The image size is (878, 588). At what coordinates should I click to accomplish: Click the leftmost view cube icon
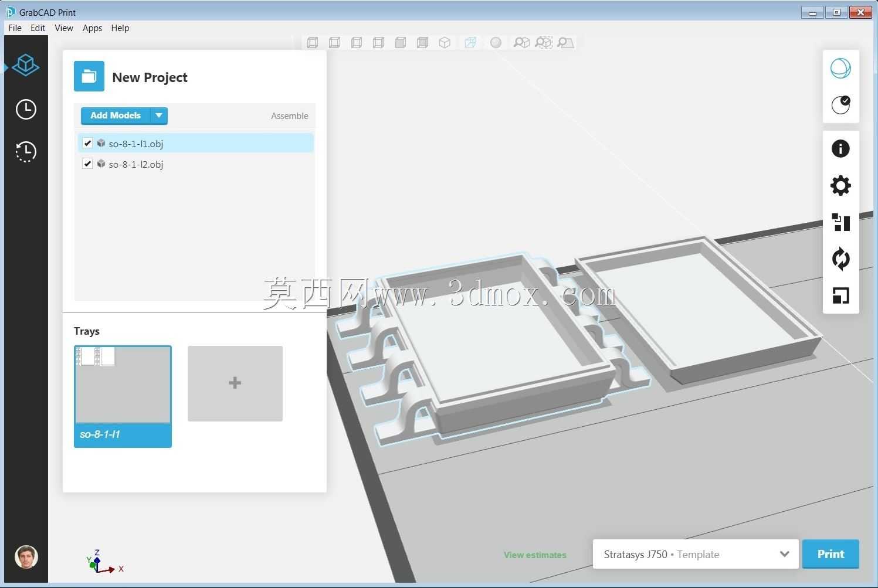tap(313, 42)
